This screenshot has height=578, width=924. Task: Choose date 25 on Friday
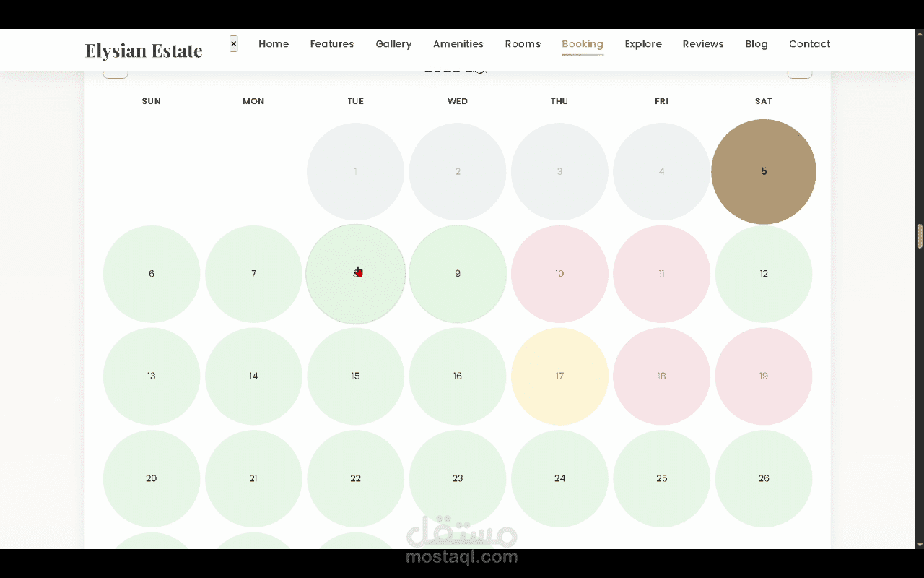coord(662,478)
